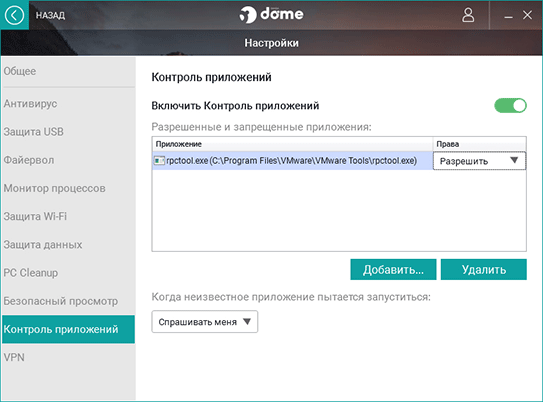Click the Удалить button
This screenshot has width=543, height=402.
(x=483, y=269)
